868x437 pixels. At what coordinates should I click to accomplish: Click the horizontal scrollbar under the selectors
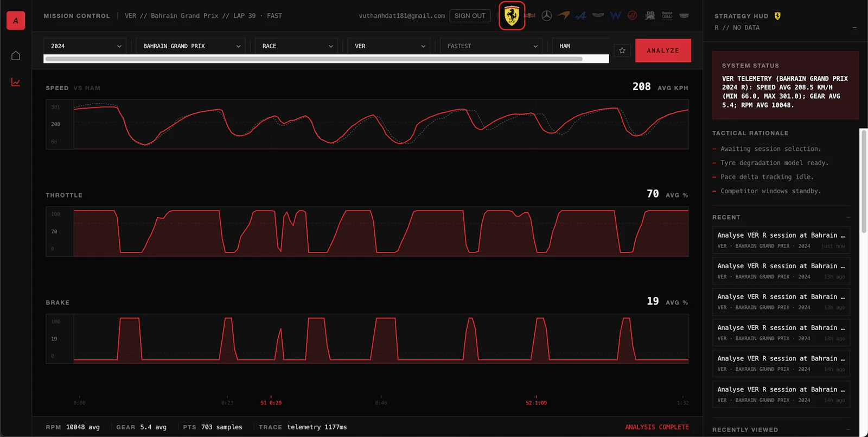tap(314, 59)
